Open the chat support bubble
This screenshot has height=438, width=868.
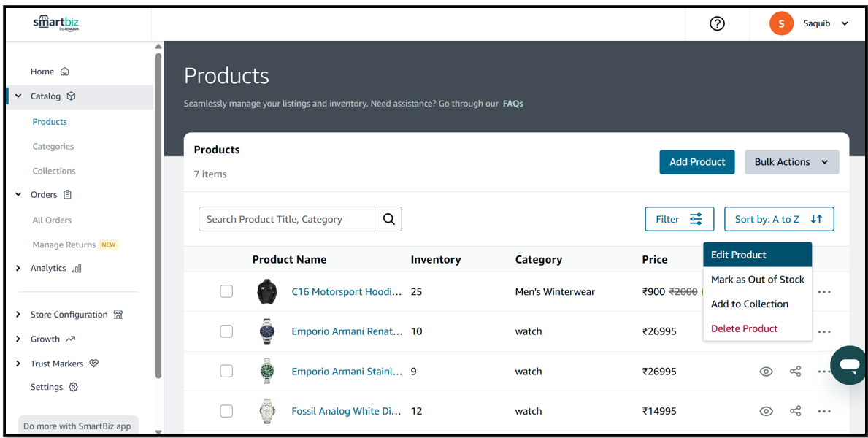pyautogui.click(x=848, y=366)
